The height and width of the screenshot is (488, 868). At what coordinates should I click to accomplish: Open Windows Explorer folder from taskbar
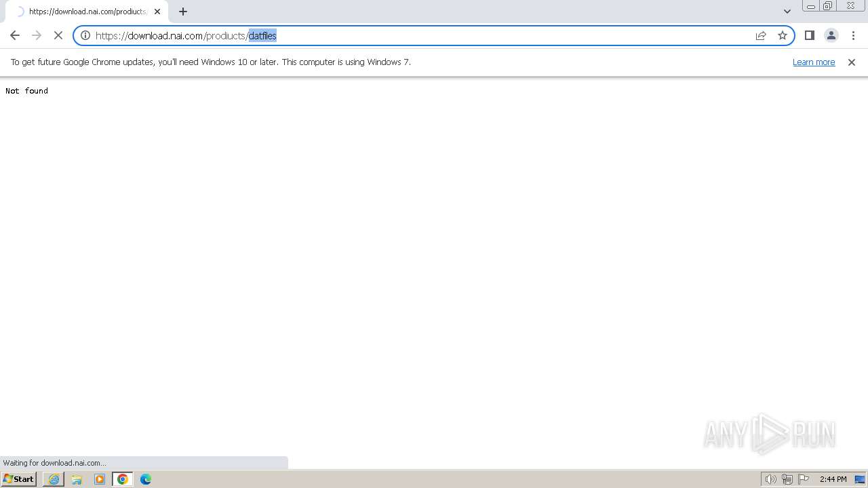click(77, 479)
